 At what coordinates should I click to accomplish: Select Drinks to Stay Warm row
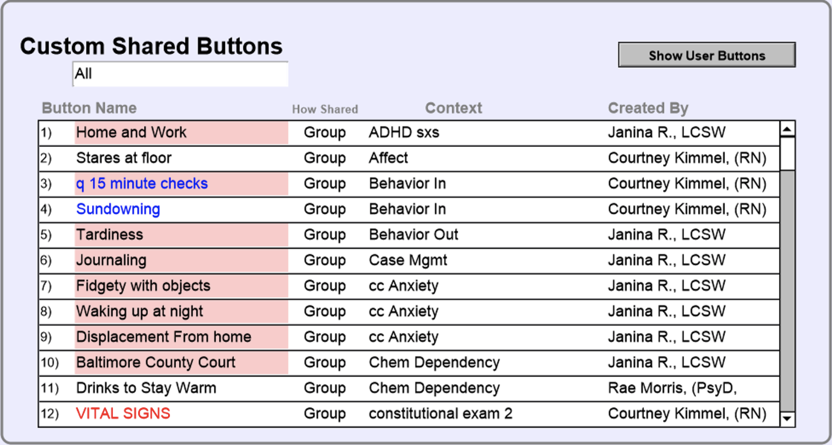pyautogui.click(x=146, y=388)
